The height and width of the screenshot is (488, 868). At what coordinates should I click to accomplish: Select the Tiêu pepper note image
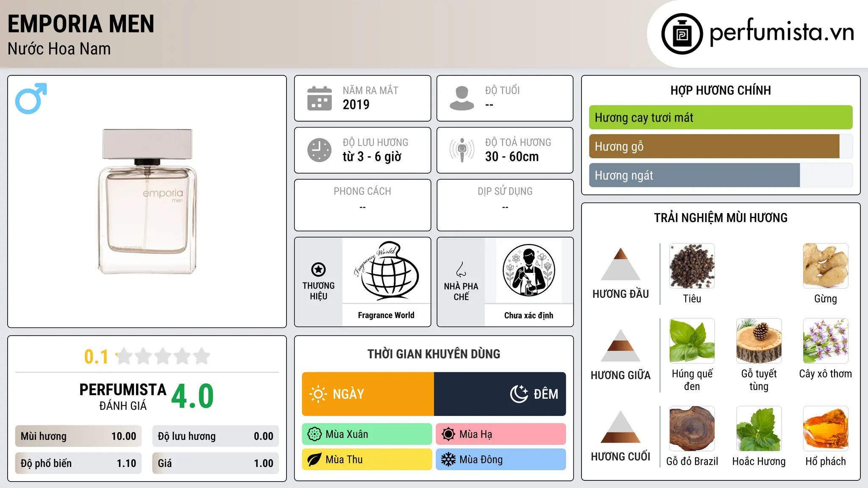pyautogui.click(x=692, y=266)
